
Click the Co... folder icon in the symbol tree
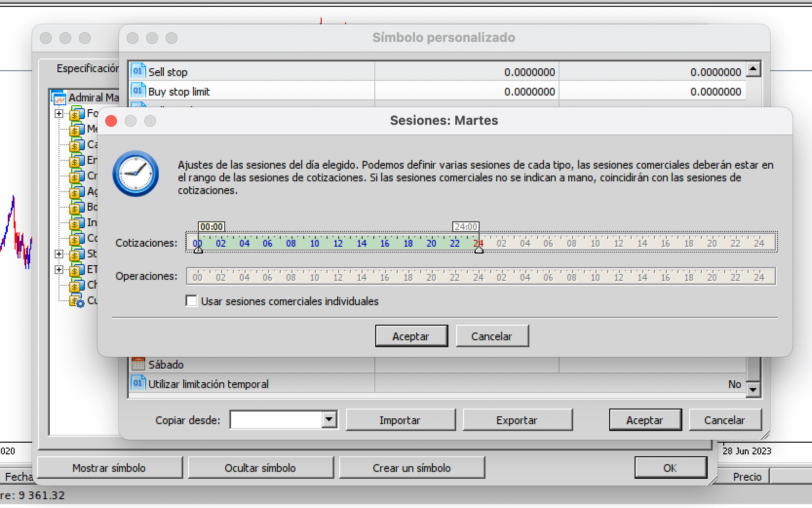click(x=77, y=239)
